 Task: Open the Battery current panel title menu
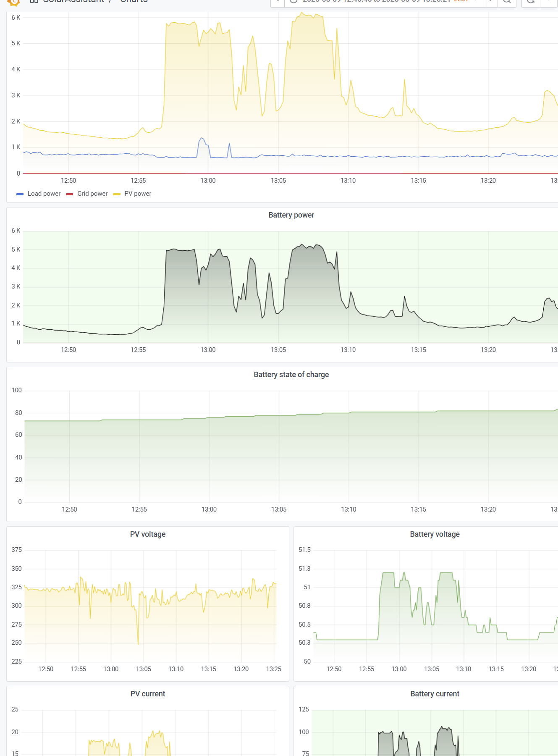(x=435, y=694)
